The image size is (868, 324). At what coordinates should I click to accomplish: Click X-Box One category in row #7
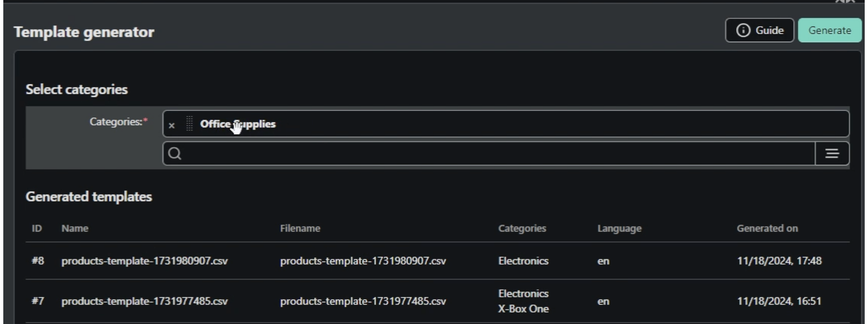[523, 309]
